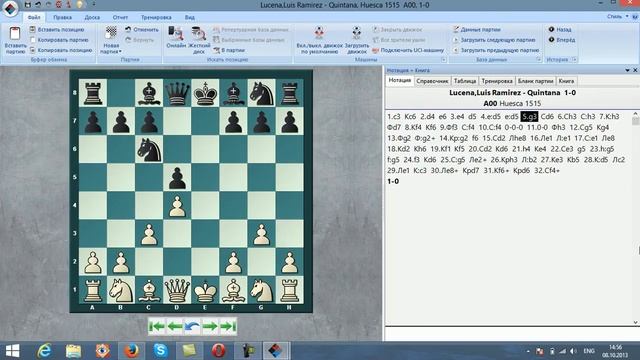
Task: Open the Жесткий диск search icon
Action: (199, 33)
